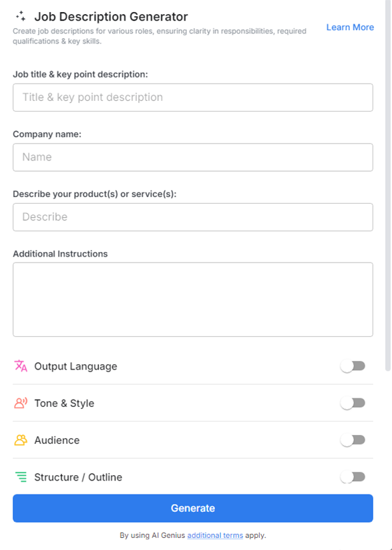Click the Title & key point description field
Screen dimensions: 392x550
pos(192,97)
